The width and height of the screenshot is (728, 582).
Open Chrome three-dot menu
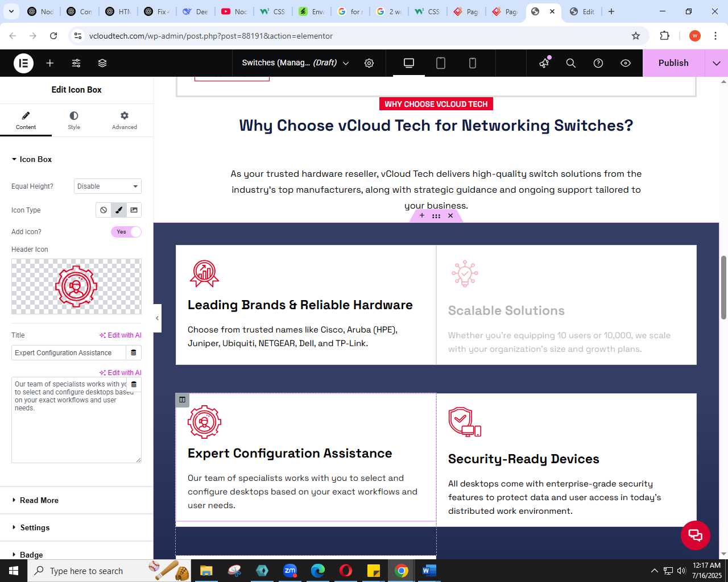click(715, 36)
